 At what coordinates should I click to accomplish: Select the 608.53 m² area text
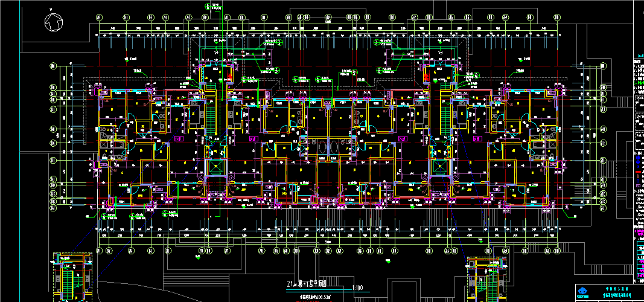pos(316,297)
